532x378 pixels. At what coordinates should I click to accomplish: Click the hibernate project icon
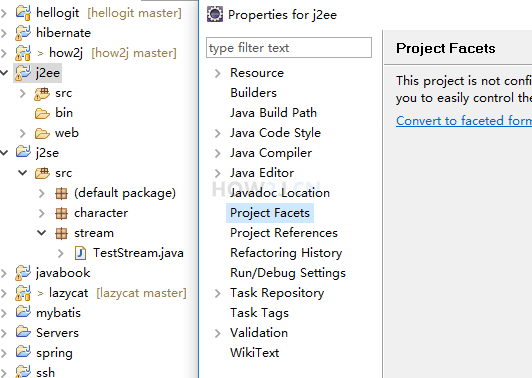tap(23, 33)
